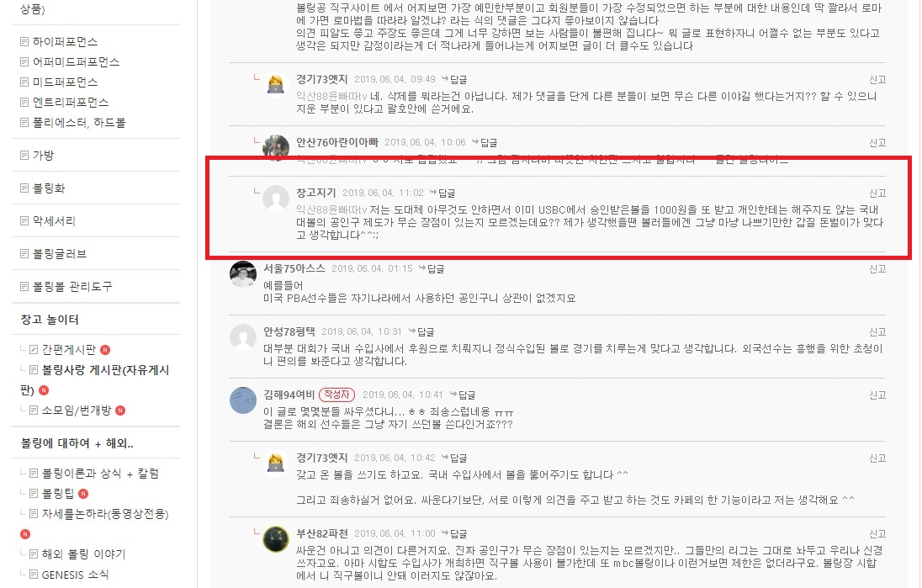Image resolution: width=922 pixels, height=588 pixels.
Task: Reply to 안성78평택 comment
Action: 421,331
